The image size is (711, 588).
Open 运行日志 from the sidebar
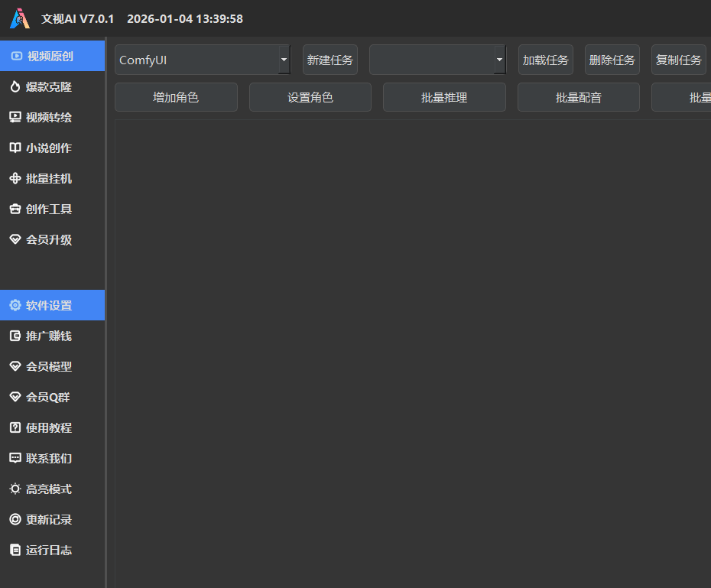(x=49, y=550)
